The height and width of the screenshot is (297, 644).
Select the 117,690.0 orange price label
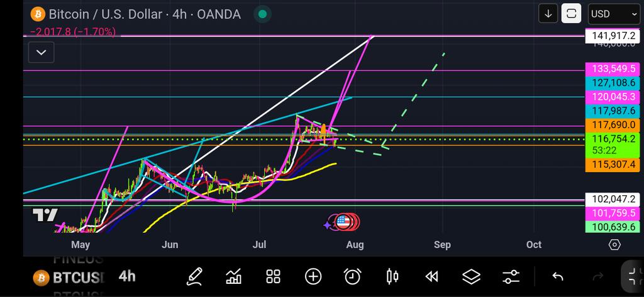(x=613, y=125)
